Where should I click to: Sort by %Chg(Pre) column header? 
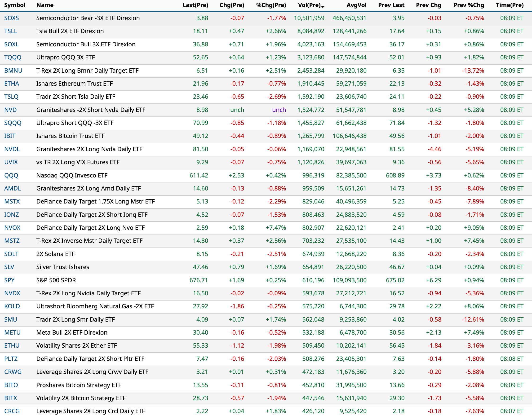click(x=271, y=5)
